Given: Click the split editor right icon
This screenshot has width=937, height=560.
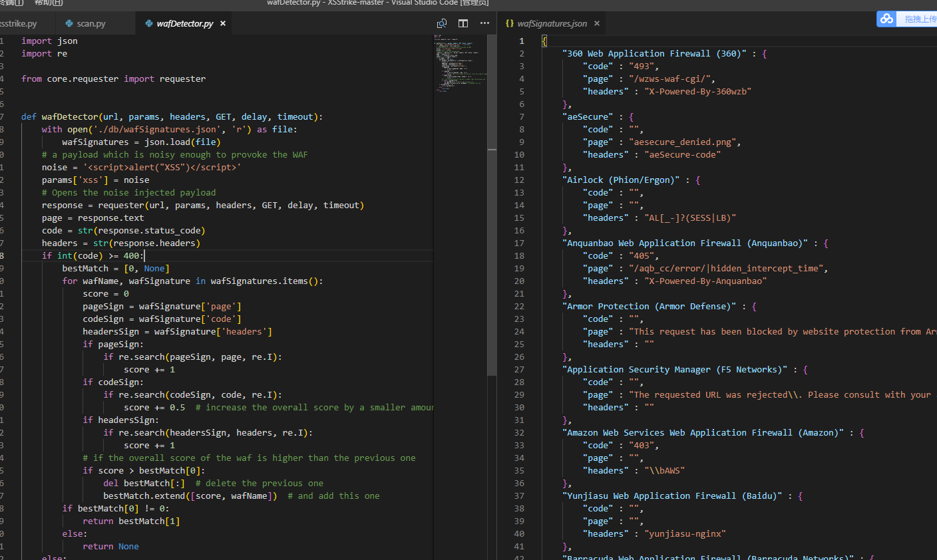Looking at the screenshot, I should point(463,23).
